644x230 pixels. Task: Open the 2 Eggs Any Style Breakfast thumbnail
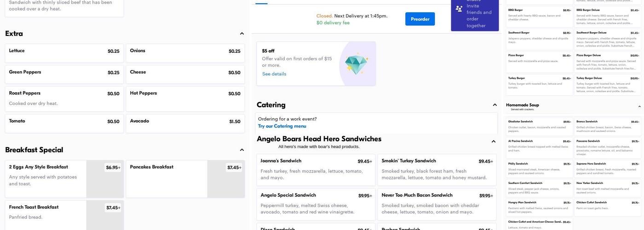click(x=105, y=179)
